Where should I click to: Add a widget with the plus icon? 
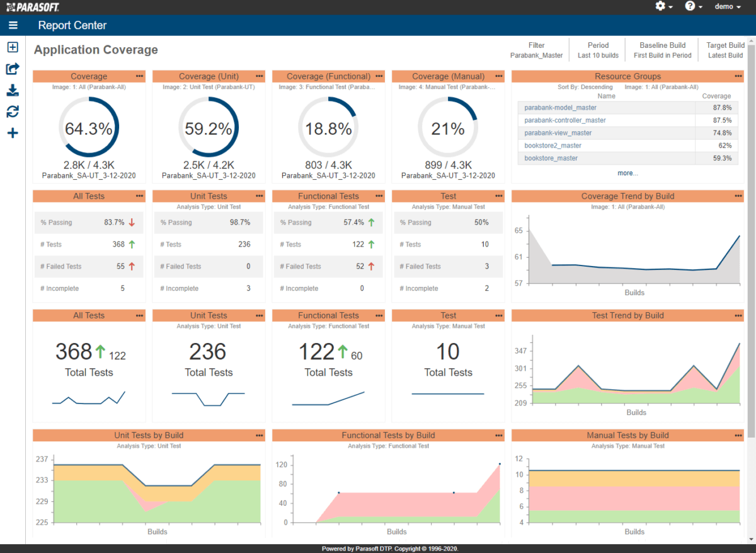(13, 132)
